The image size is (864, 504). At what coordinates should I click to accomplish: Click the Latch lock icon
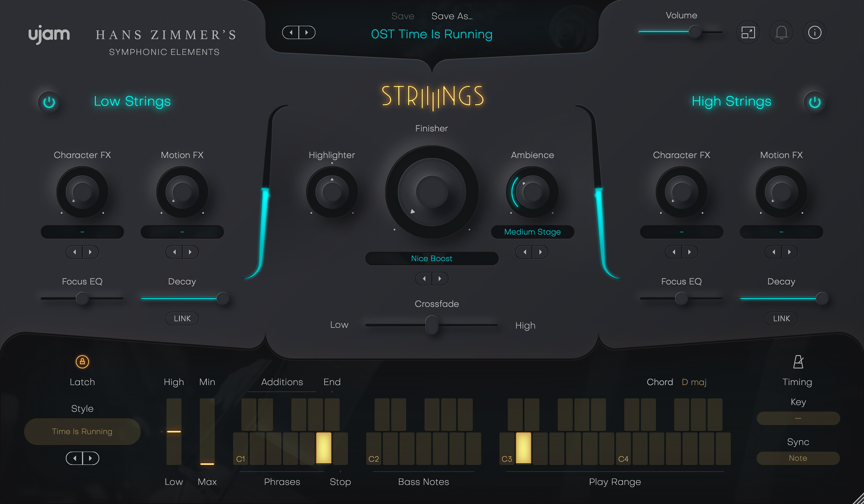tap(82, 362)
